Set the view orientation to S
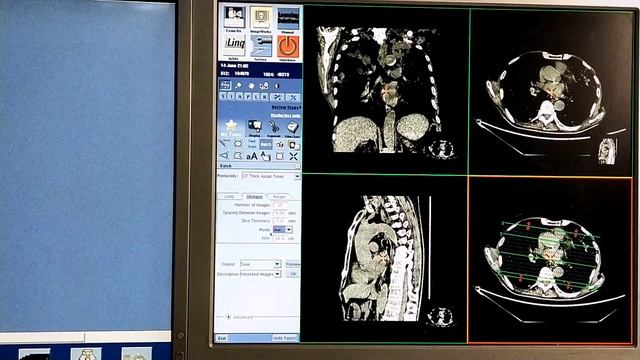Screen dimensions: 640x360 pos(223,97)
